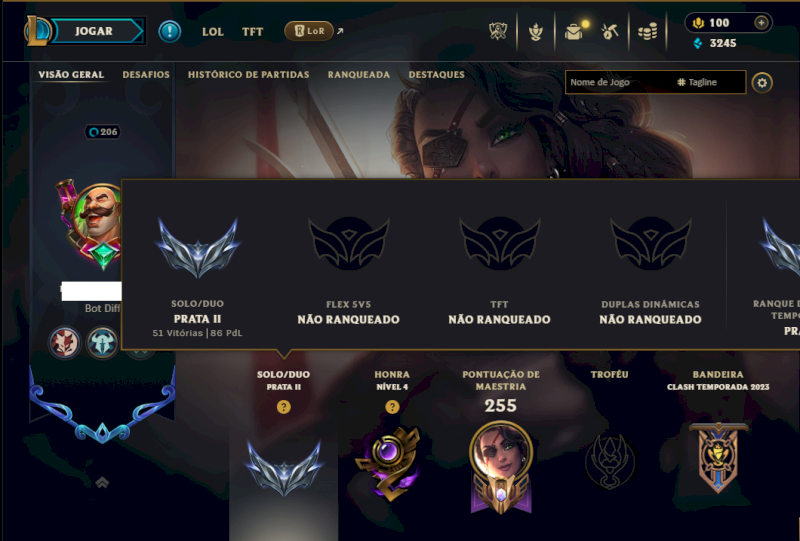Open the Champions emblem icon in top bar

click(536, 32)
